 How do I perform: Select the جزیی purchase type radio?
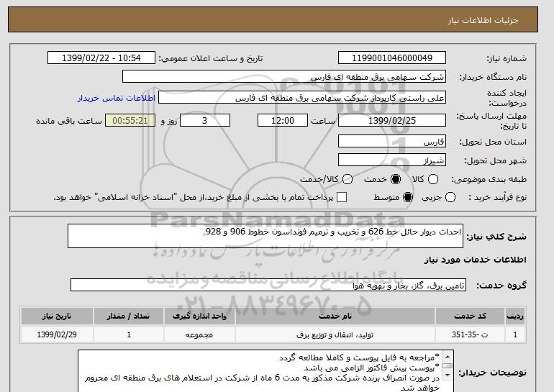pyautogui.click(x=450, y=197)
